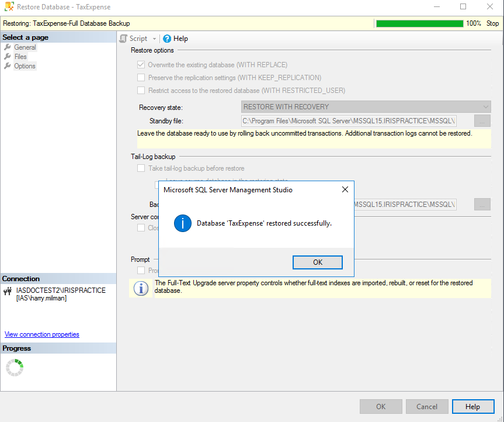The width and height of the screenshot is (504, 422).
Task: Click the Files page wrench icon
Action: pos(8,57)
